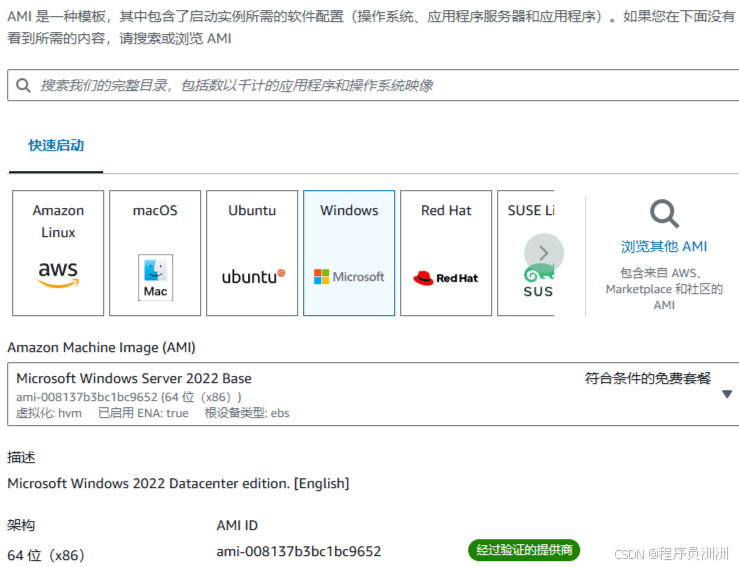
Task: Click the search magnifier icon in catalog field
Action: point(23,85)
